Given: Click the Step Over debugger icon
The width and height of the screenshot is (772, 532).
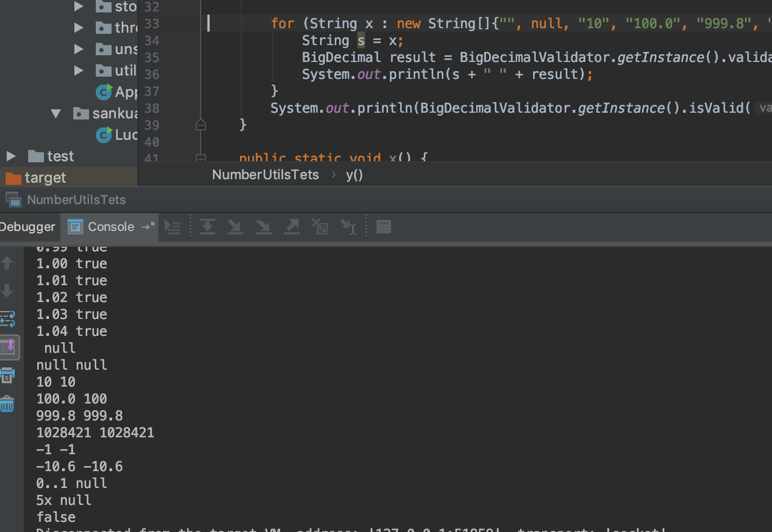Looking at the screenshot, I should (207, 227).
